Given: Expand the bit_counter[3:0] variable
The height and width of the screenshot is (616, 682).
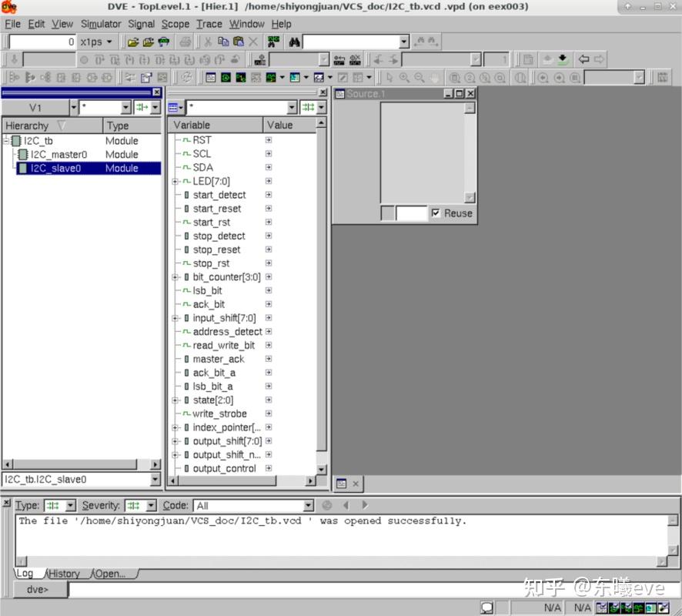Looking at the screenshot, I should 175,277.
